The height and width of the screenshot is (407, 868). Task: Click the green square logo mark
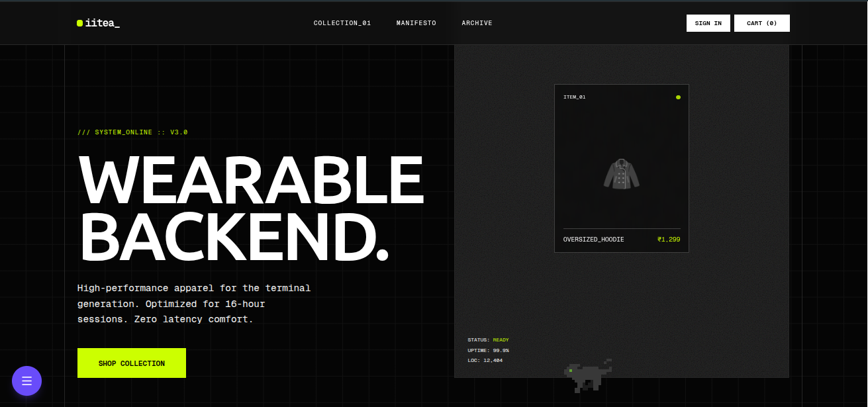click(79, 23)
